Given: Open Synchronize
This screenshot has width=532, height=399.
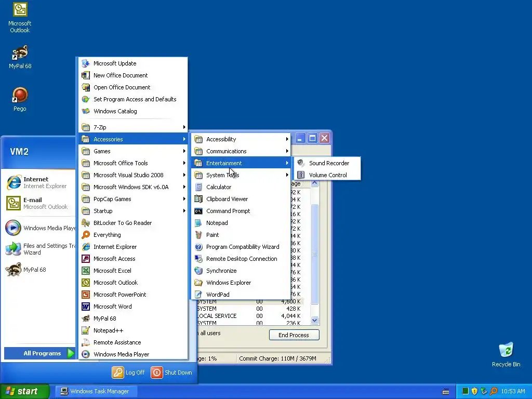Looking at the screenshot, I should click(x=241, y=271).
